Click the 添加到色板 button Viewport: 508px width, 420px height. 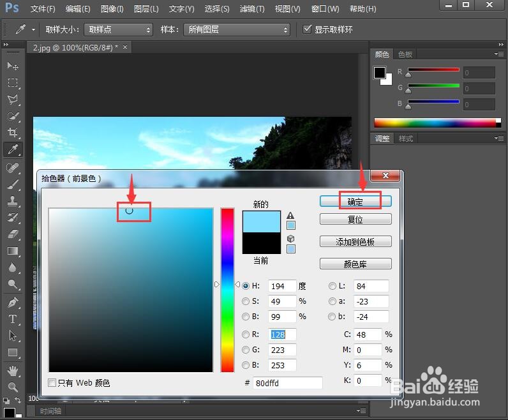click(355, 242)
